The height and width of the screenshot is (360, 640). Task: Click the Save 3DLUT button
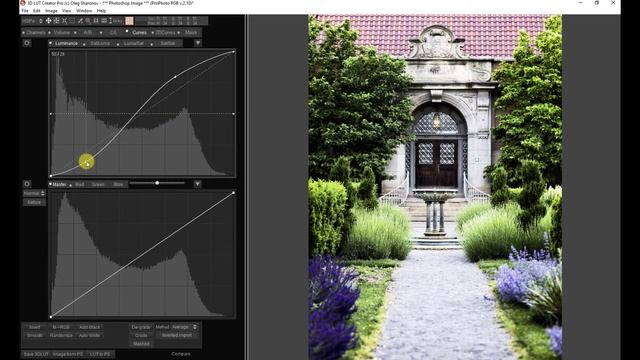[36, 354]
